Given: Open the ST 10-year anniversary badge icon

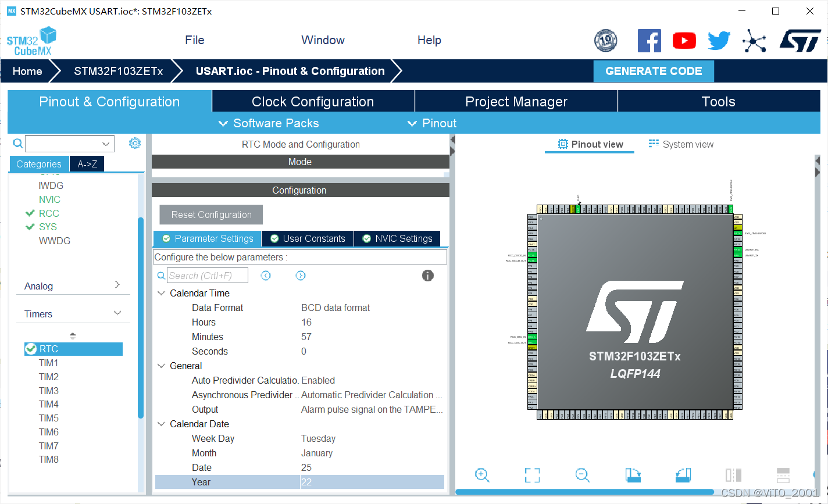Looking at the screenshot, I should [x=606, y=40].
